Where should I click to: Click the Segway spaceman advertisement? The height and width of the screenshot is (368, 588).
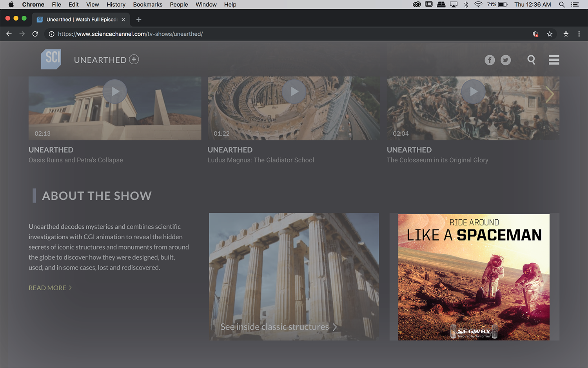click(x=474, y=277)
